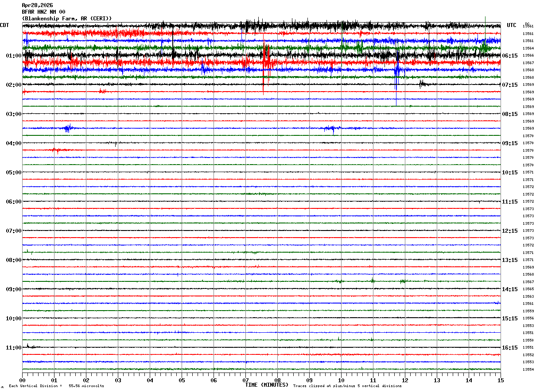Click the DC offset value 13556

528,319
